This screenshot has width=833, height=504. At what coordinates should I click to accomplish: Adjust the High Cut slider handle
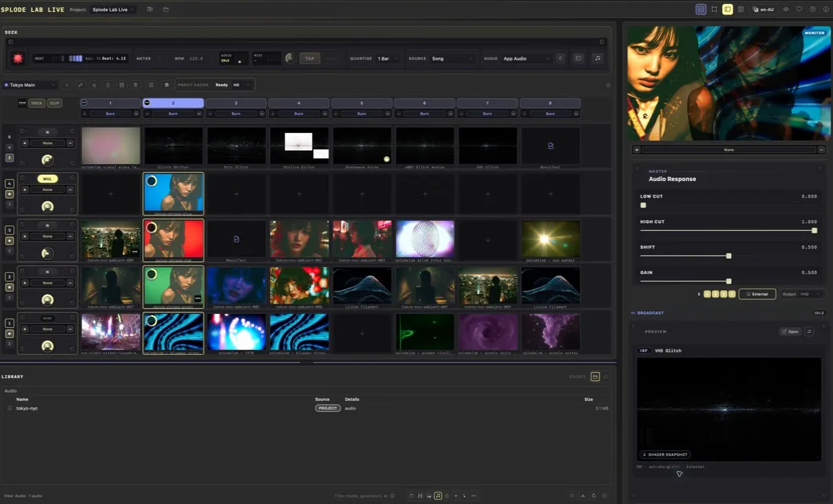[814, 231]
